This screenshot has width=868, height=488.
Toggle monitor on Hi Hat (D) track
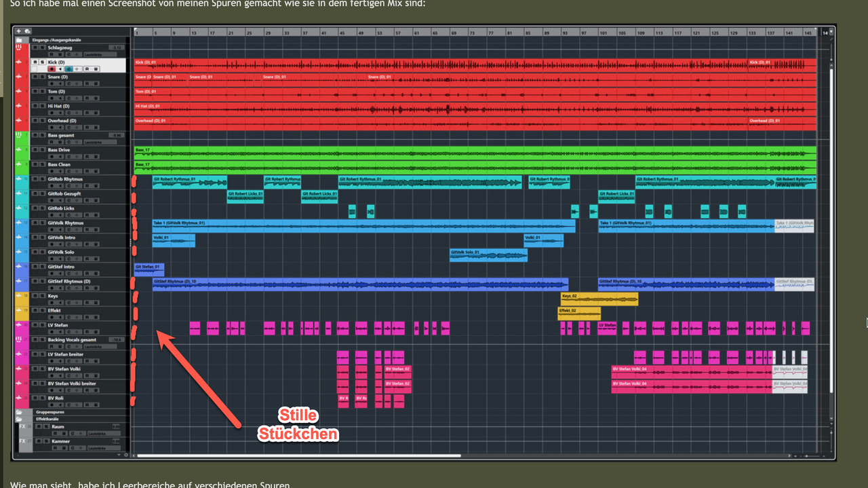point(60,113)
